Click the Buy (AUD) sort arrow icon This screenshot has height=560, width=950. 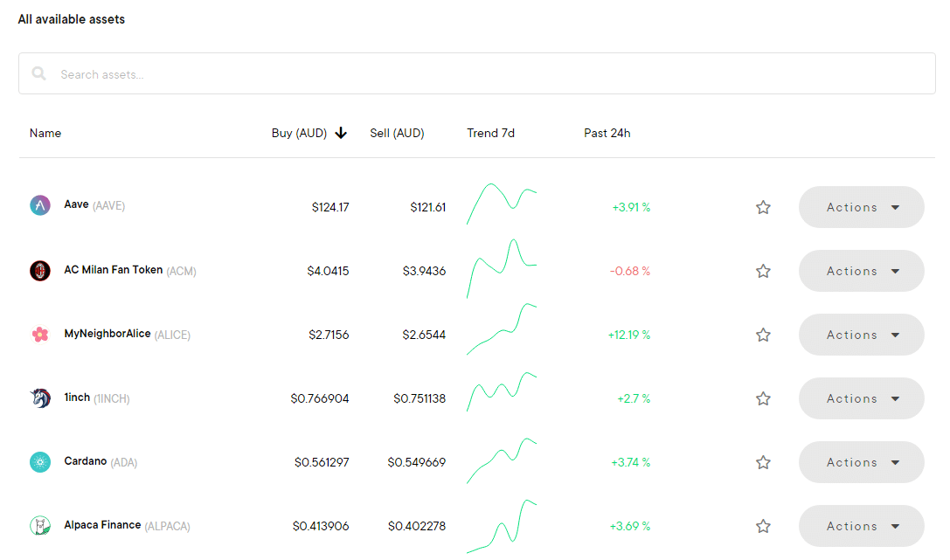(341, 133)
